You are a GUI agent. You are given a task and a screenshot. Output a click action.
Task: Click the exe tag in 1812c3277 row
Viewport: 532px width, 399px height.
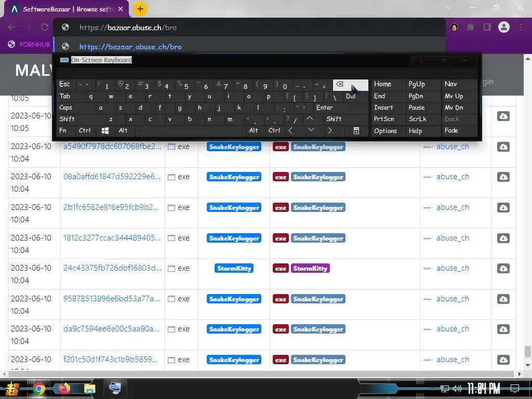coord(281,238)
